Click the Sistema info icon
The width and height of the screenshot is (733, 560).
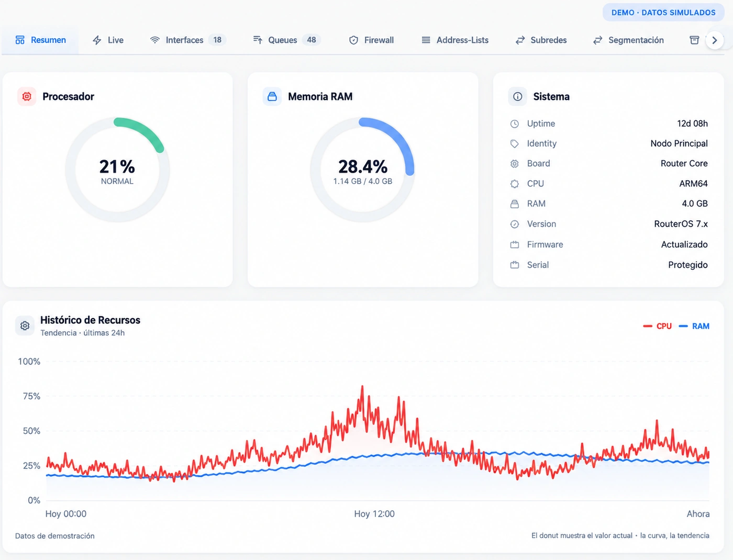518,96
